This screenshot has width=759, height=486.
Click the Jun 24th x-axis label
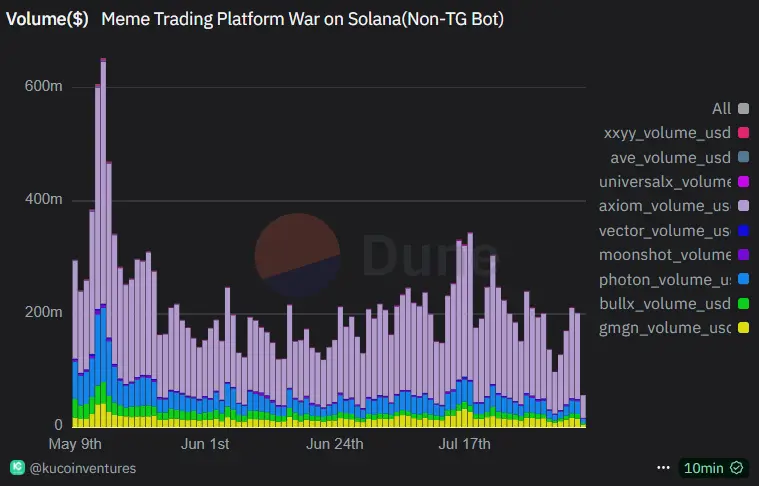tap(334, 444)
